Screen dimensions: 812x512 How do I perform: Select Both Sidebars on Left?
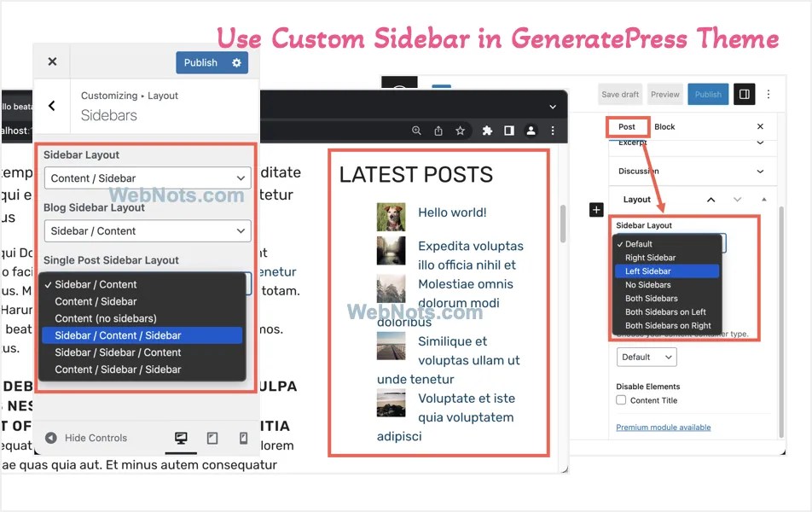click(667, 312)
